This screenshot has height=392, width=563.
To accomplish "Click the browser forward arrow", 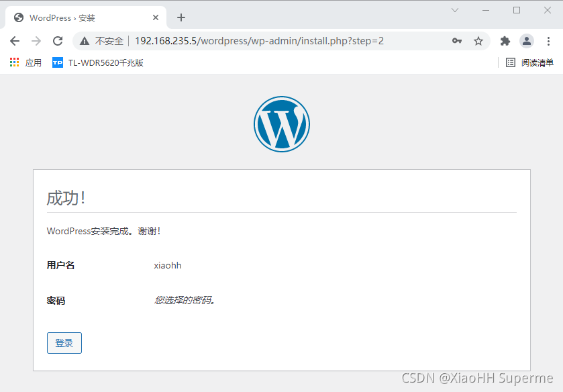I will (36, 41).
